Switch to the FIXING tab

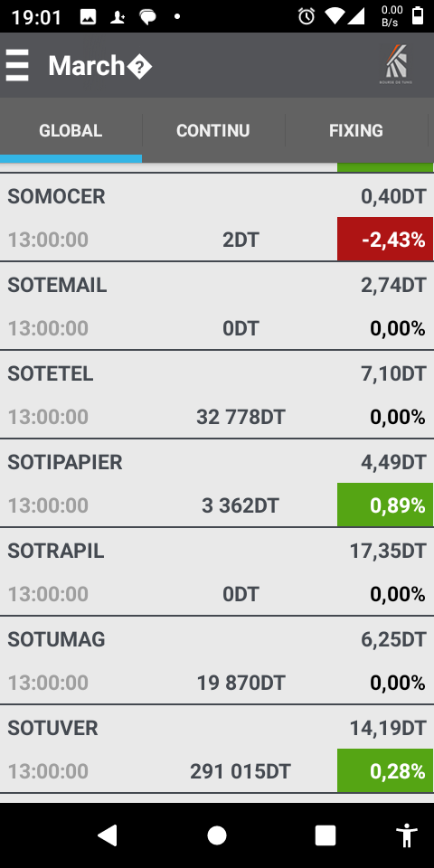coord(356,130)
